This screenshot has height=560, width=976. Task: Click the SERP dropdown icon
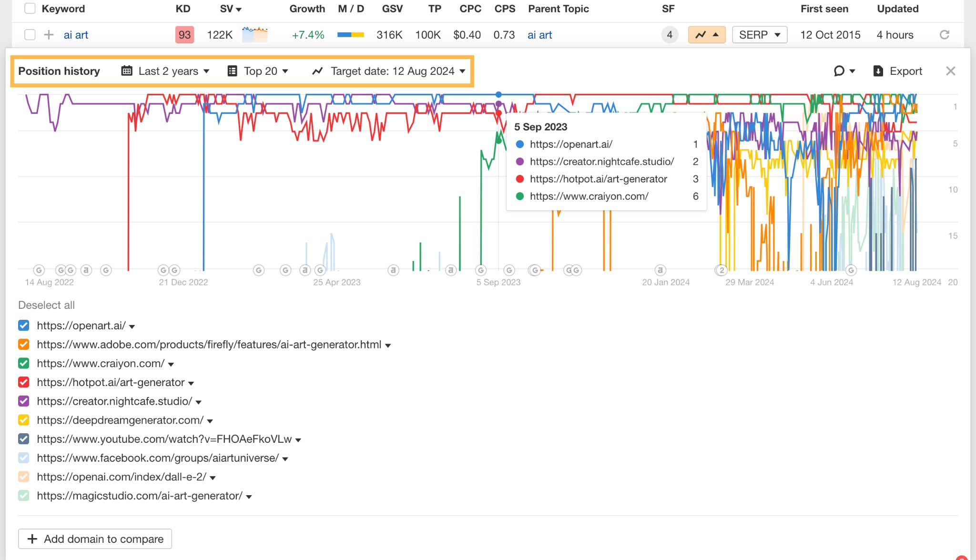click(x=777, y=34)
